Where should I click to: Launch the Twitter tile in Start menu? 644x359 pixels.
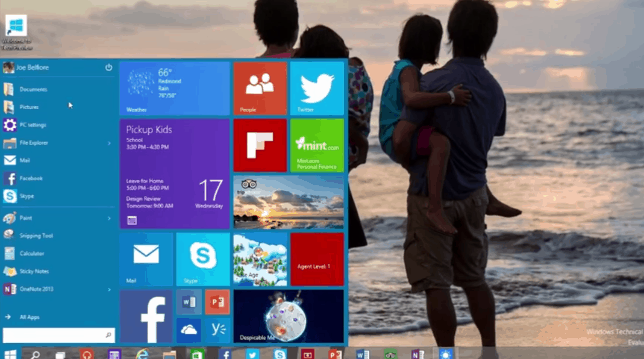[317, 89]
